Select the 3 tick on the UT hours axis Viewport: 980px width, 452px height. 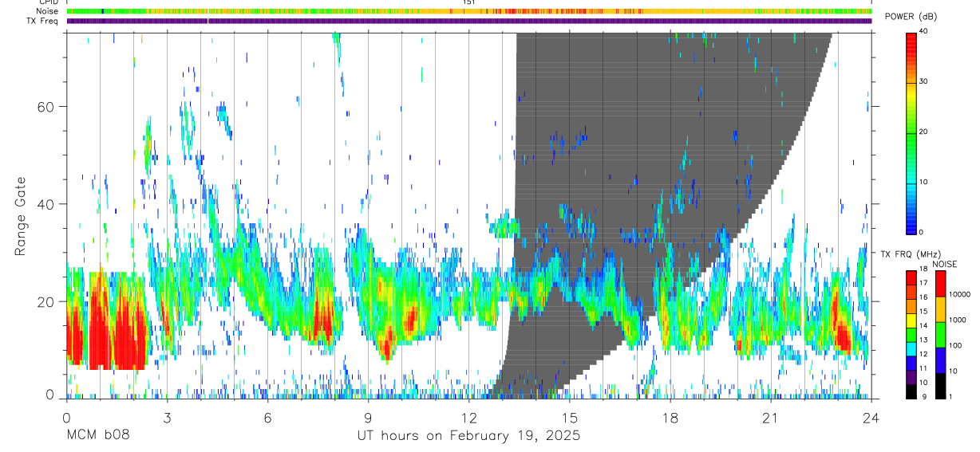tap(167, 417)
